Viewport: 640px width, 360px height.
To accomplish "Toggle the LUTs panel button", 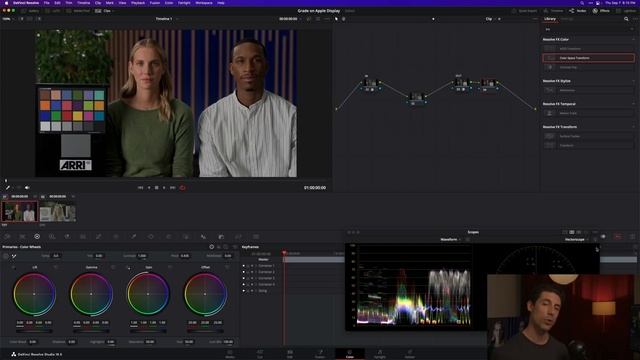I will tap(53, 11).
